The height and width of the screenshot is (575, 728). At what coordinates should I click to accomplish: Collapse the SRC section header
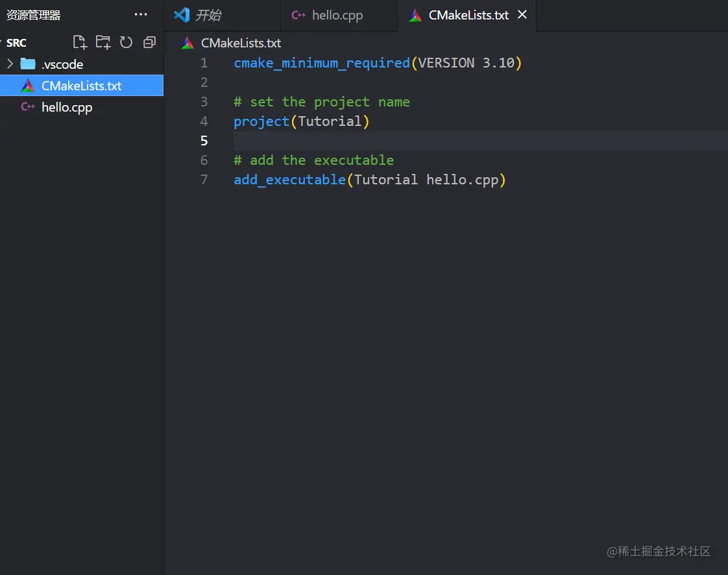click(16, 43)
